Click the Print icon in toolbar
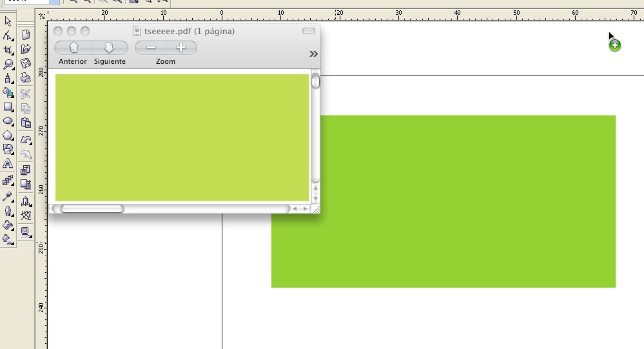This screenshot has height=349, width=644. click(26, 79)
